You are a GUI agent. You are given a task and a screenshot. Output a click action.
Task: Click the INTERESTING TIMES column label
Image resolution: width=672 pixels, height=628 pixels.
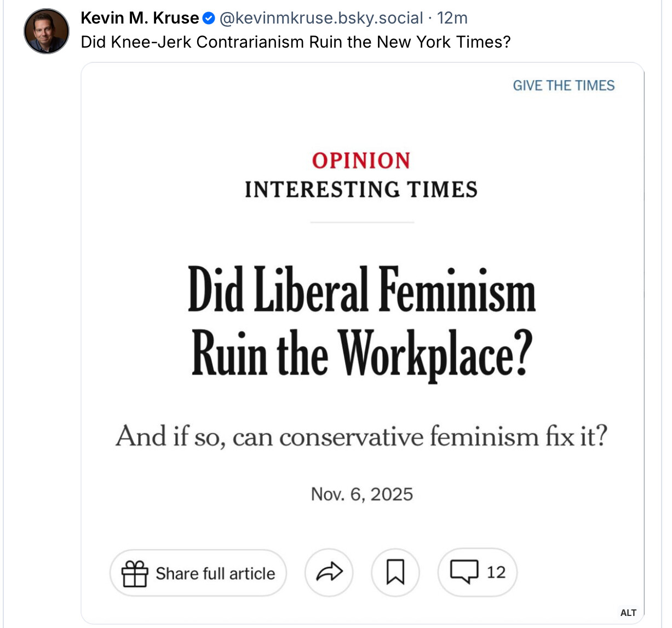coord(361,189)
